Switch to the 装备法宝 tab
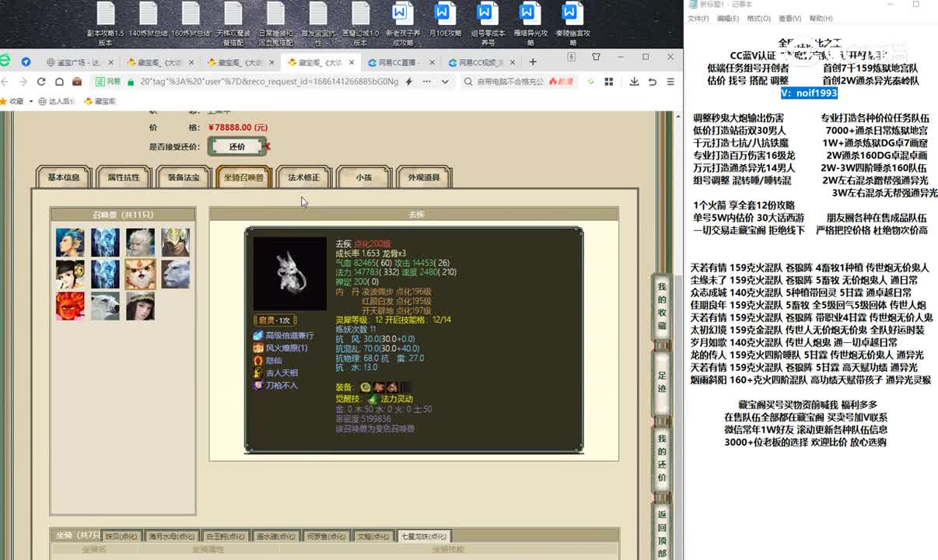 click(x=184, y=177)
